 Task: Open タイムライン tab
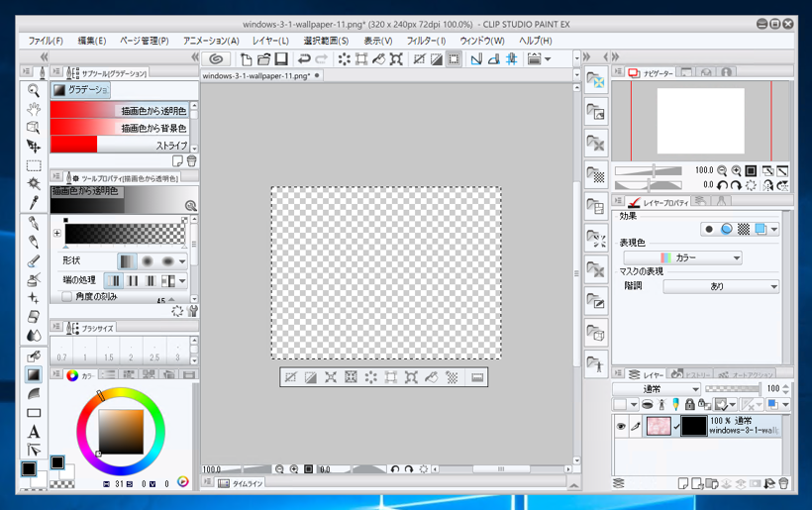click(x=241, y=483)
